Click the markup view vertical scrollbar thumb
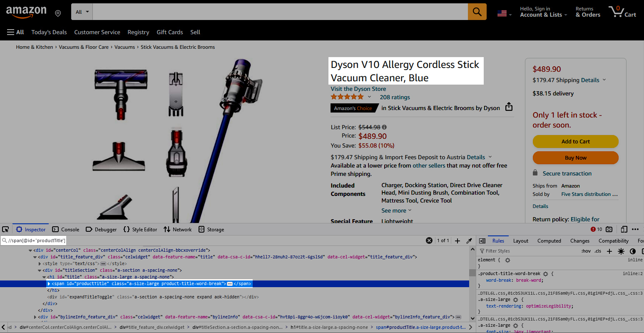This screenshot has height=333, width=644. pos(472,273)
